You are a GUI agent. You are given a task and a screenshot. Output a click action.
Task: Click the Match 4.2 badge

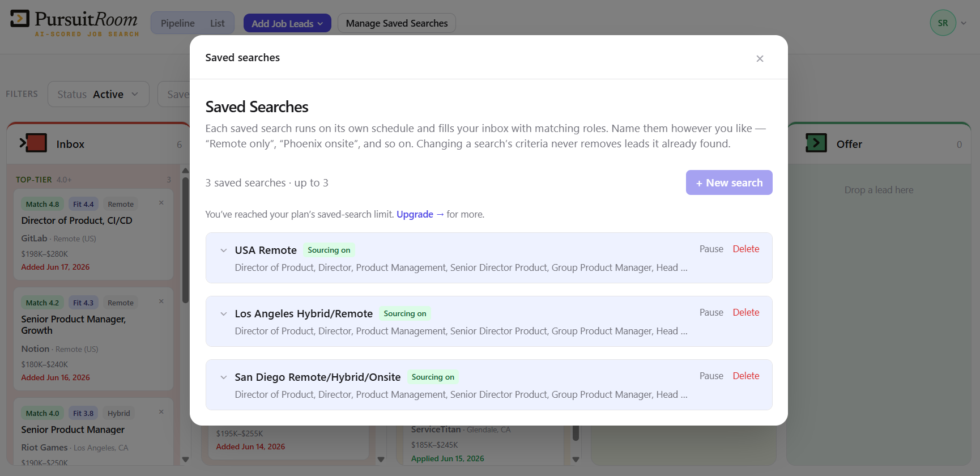pos(42,303)
